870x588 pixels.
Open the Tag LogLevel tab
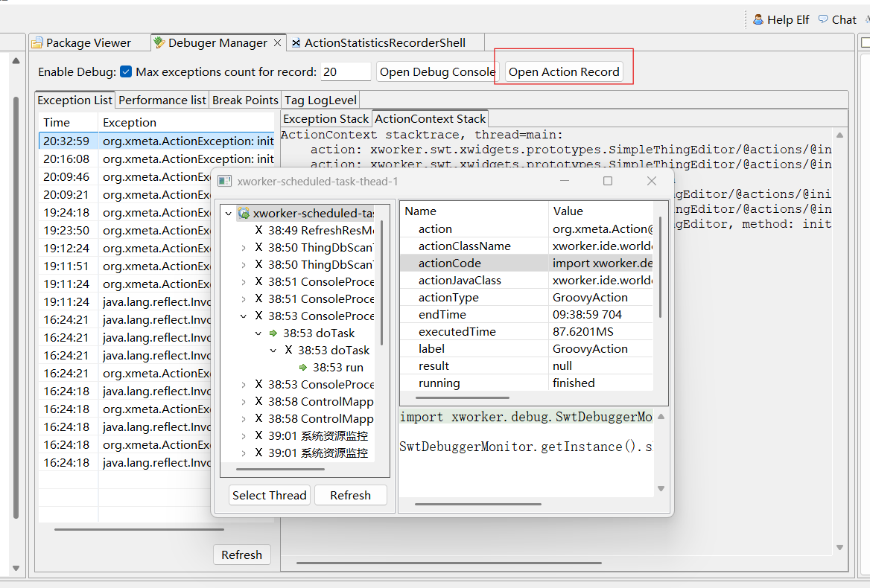[321, 100]
